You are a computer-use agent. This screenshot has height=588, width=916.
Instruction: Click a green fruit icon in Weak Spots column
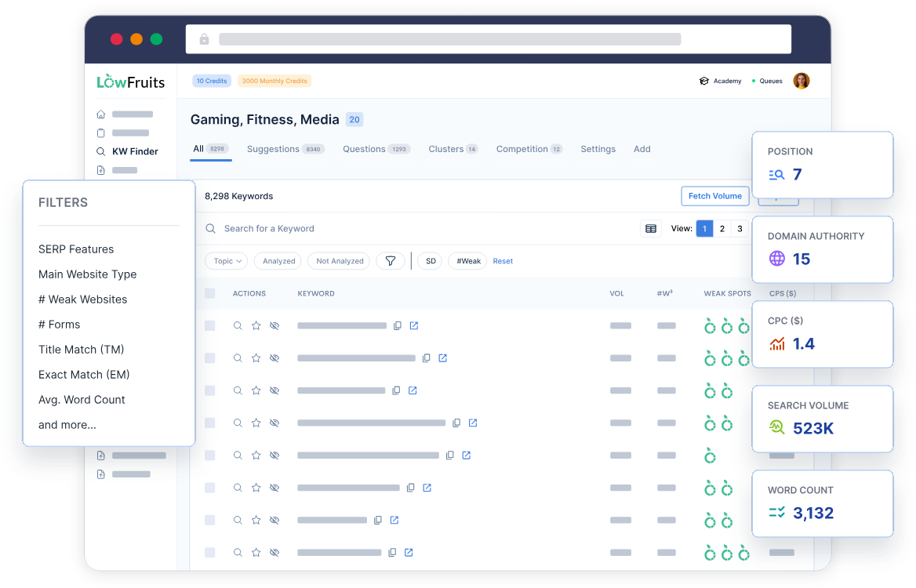pos(709,325)
